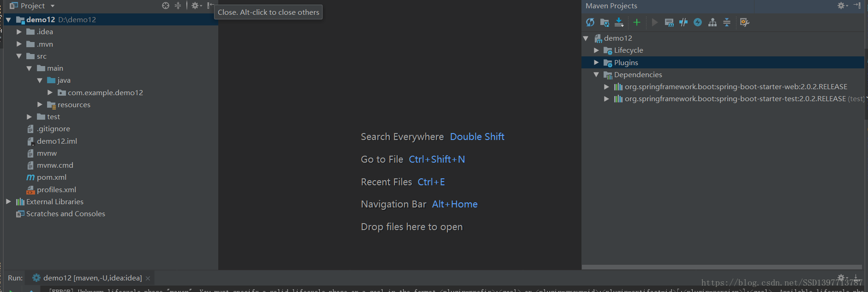Select pom.xml file

(52, 177)
